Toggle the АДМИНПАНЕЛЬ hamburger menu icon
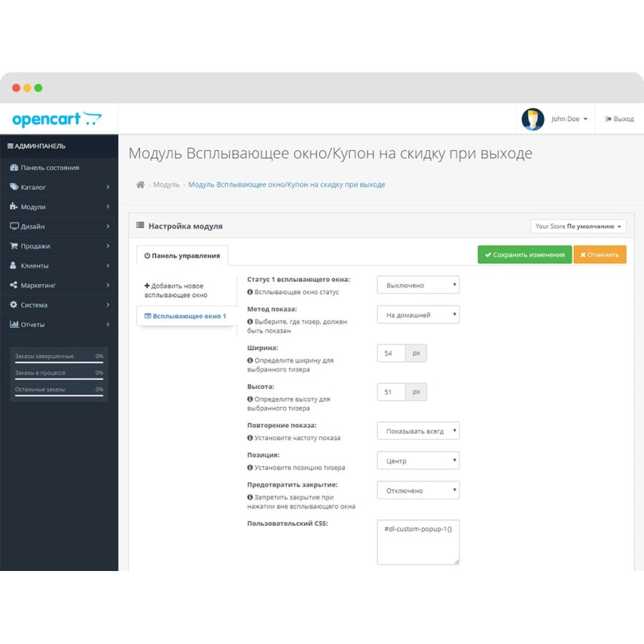Screen dimensions: 644x644 pyautogui.click(x=10, y=146)
